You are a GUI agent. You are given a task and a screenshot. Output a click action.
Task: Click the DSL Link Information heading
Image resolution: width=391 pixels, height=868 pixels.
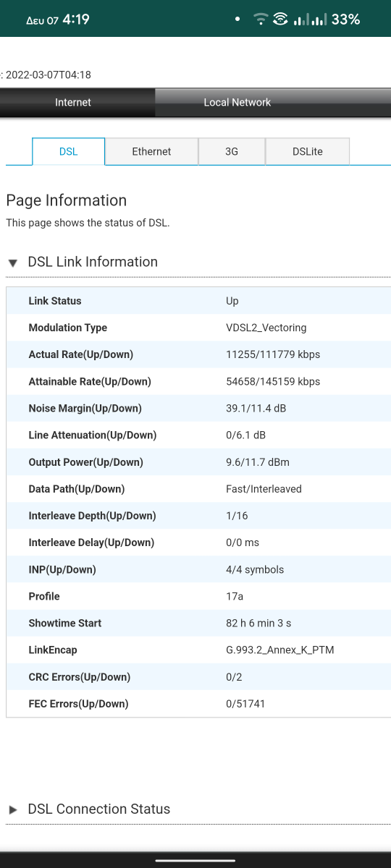(93, 262)
